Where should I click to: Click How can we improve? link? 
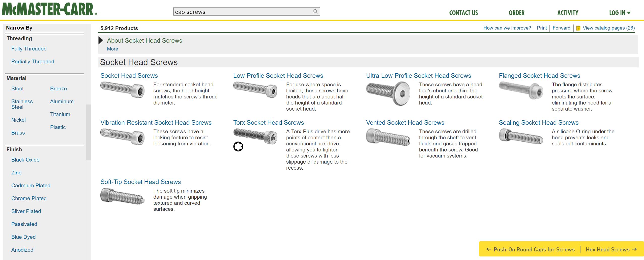(x=507, y=28)
